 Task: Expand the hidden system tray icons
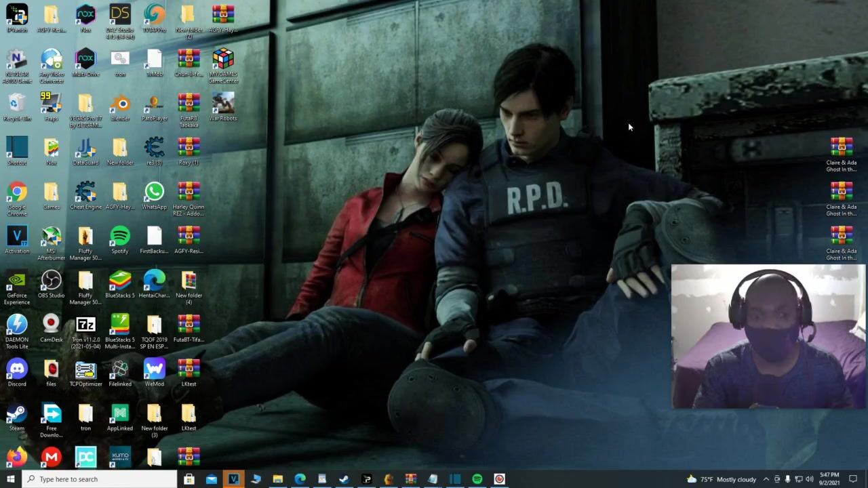coord(766,479)
